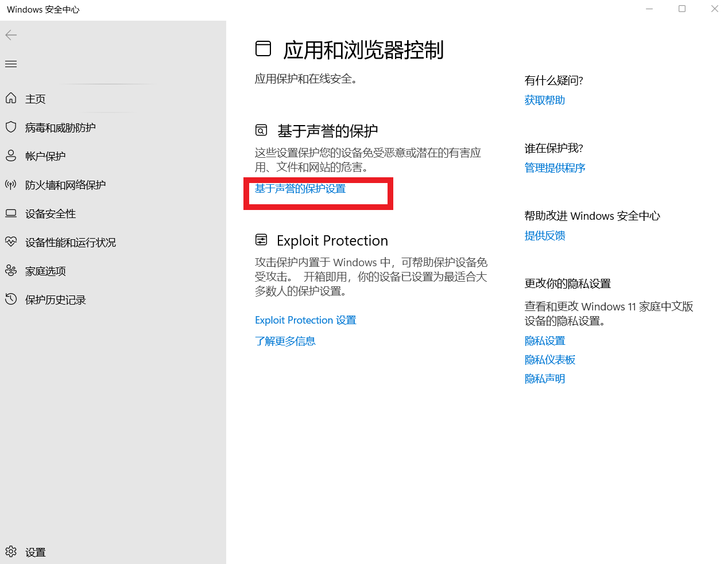
Task: Open the 隐私设置 link
Action: coord(545,341)
